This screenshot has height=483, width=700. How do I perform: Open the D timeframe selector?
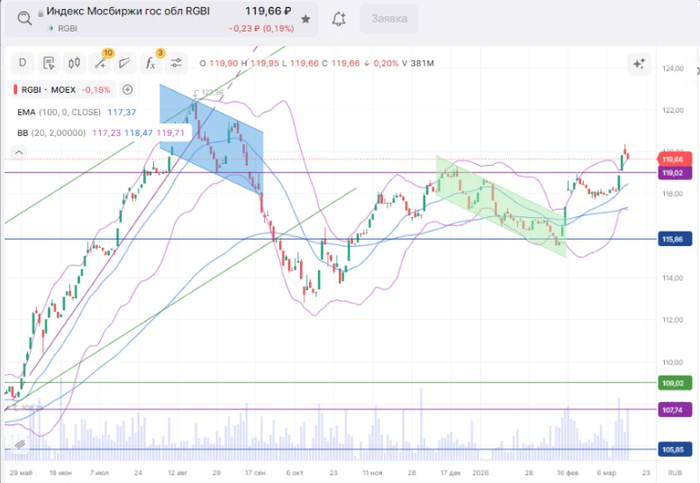(x=22, y=63)
